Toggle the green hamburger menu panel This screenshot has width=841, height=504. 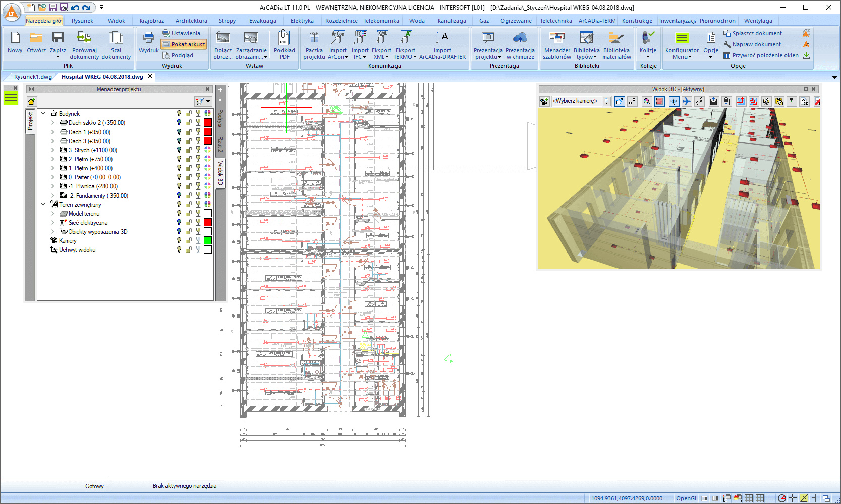point(11,98)
